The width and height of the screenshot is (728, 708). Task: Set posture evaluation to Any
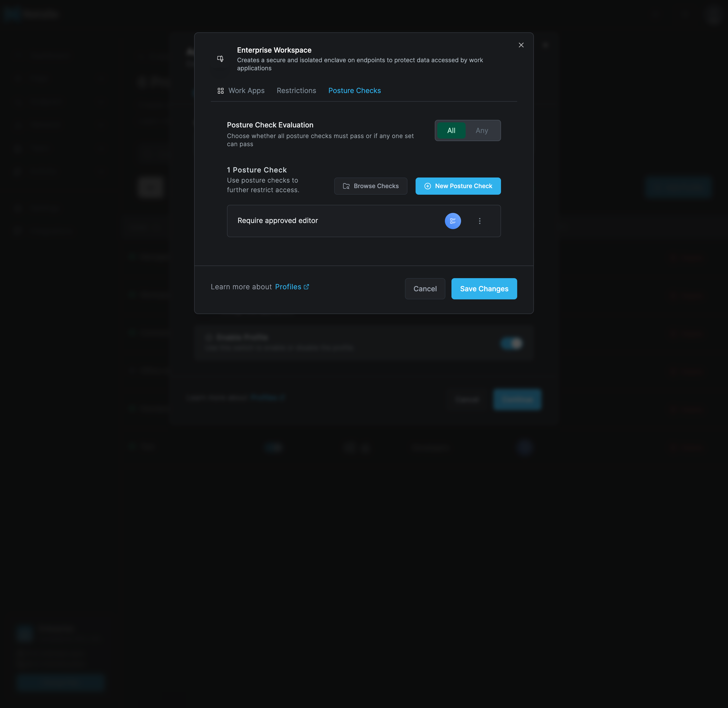(482, 130)
